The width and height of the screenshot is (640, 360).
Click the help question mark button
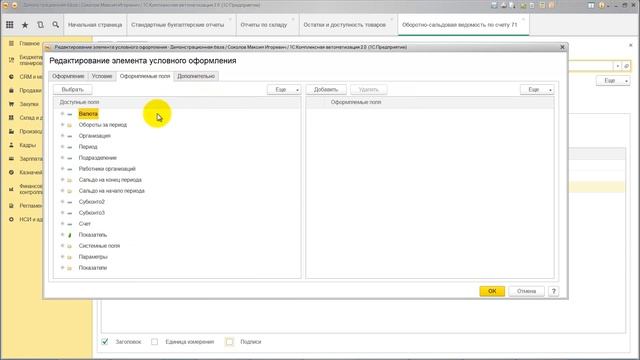(553, 291)
